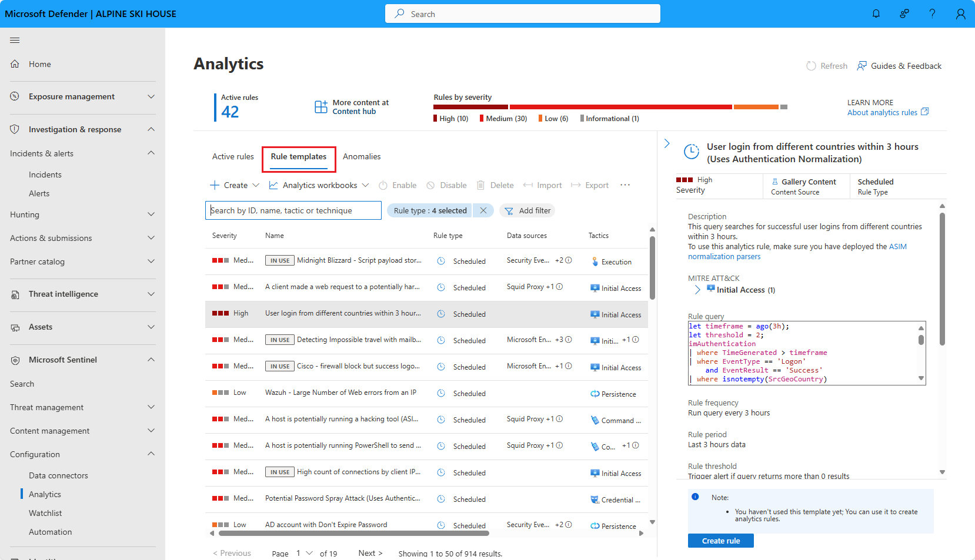Viewport: 975px width, 560px height.
Task: Open the ASIM normalization parsers link
Action: pos(797,252)
